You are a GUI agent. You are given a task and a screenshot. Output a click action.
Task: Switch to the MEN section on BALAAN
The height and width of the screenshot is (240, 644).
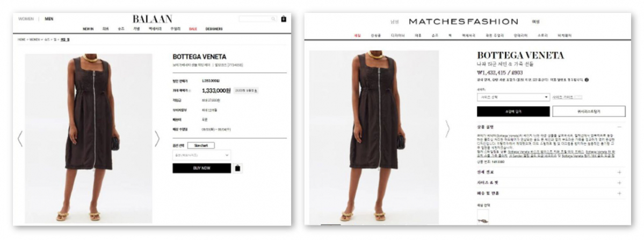pyautogui.click(x=49, y=19)
